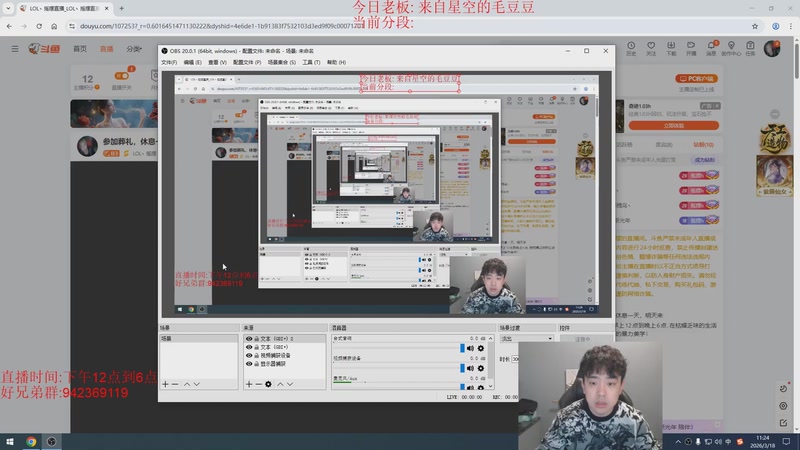
Task: Expand the 分类 category dropdown on Douyu
Action: point(134,48)
